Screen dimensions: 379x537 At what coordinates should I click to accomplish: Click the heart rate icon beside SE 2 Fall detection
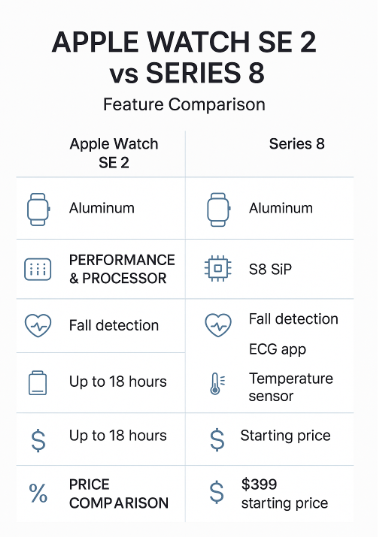(x=38, y=325)
